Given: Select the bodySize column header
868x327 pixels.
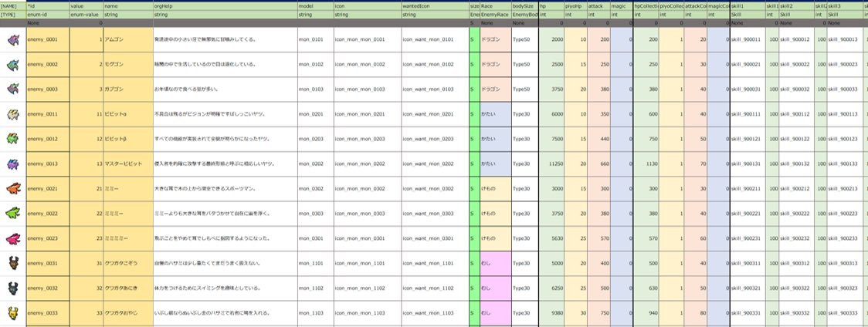Looking at the screenshot, I should click(525, 5).
